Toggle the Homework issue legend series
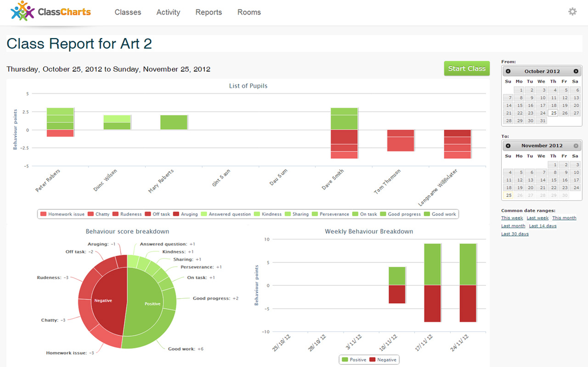This screenshot has height=367, width=588. (x=63, y=214)
